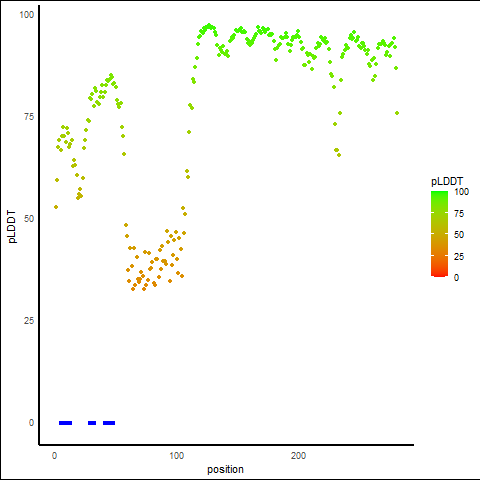Screen dimensions: 480x480
Task: Click the red bottom end of legend gradient
Action: [x=439, y=275]
